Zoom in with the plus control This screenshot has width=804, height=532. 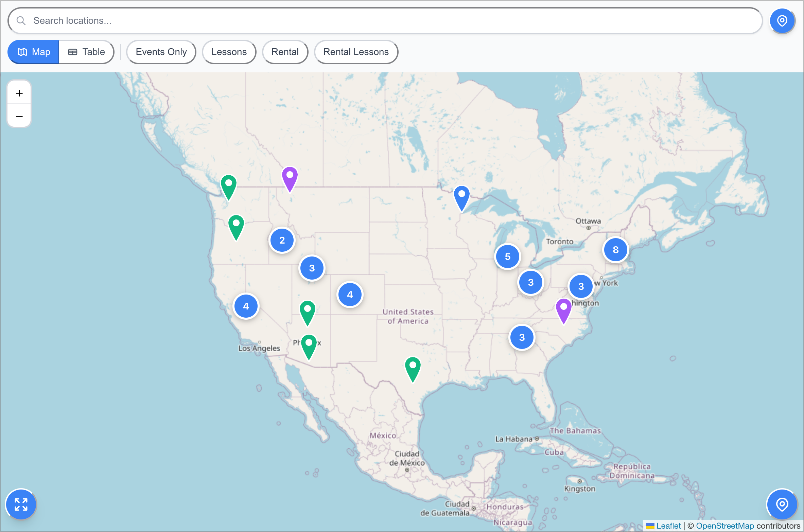click(19, 93)
